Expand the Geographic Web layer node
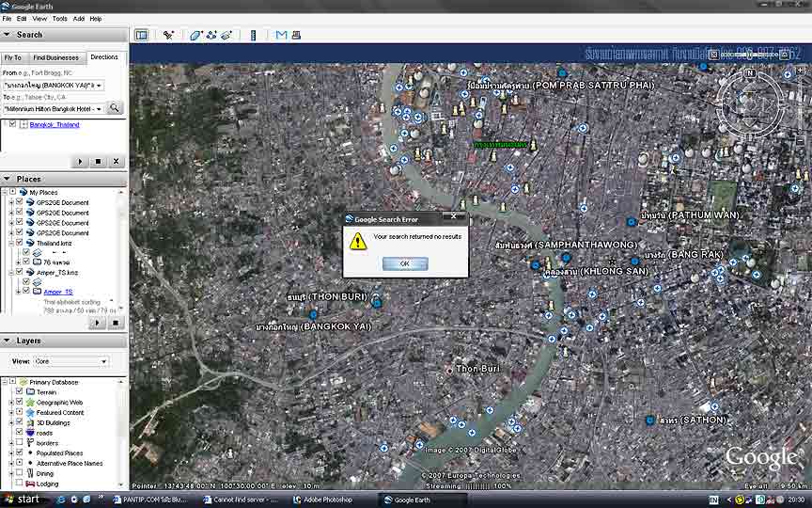Viewport: 812px width, 508px height. coord(11,402)
